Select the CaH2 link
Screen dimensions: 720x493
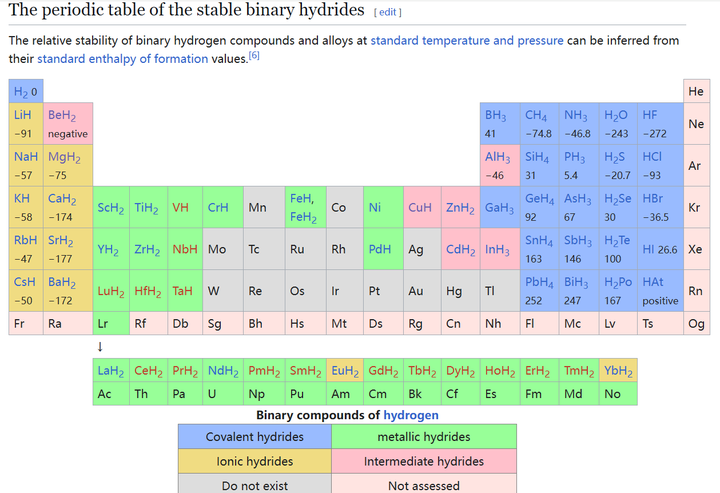tap(62, 199)
